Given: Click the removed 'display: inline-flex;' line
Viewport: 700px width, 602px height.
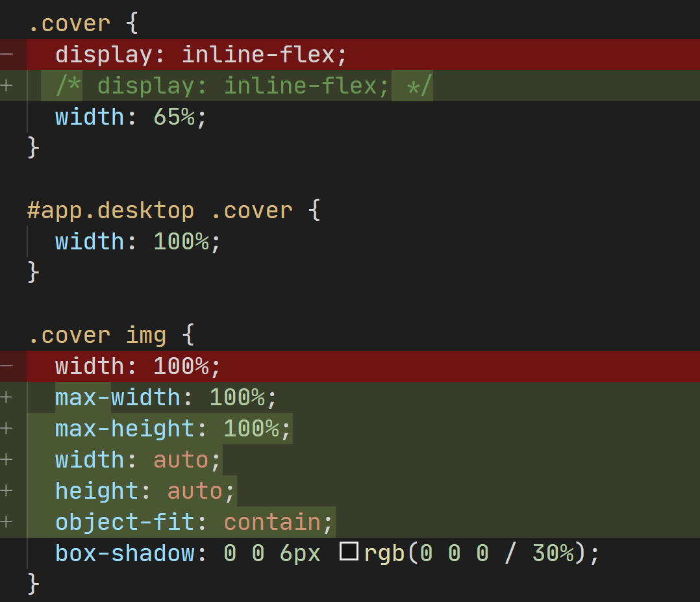Looking at the screenshot, I should (201, 55).
